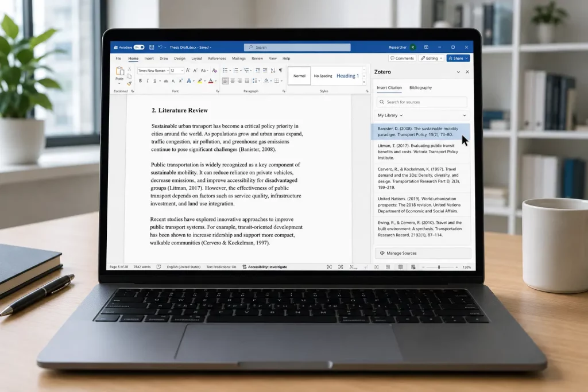Switch to the Layout tab

point(197,59)
